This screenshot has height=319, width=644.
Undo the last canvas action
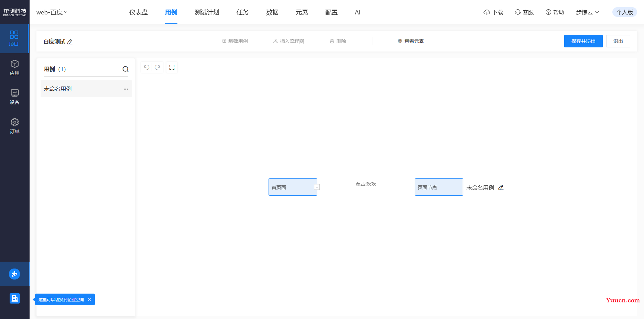pyautogui.click(x=147, y=67)
